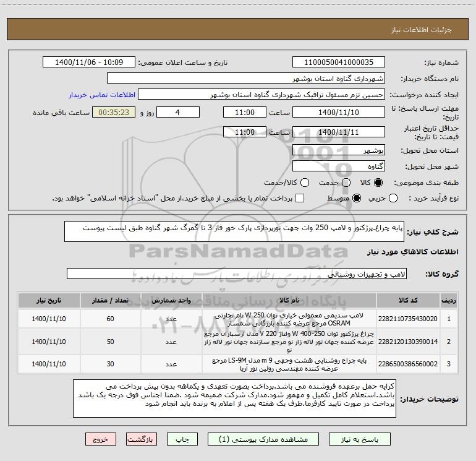Open اطلاعات تماس خریدار link
Screen dimensions: 476x461
102,95
